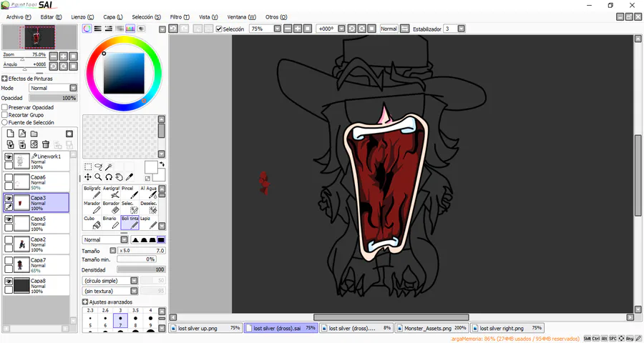Open the rotation angle +000° dropdown
This screenshot has width=644, height=343.
(341, 29)
